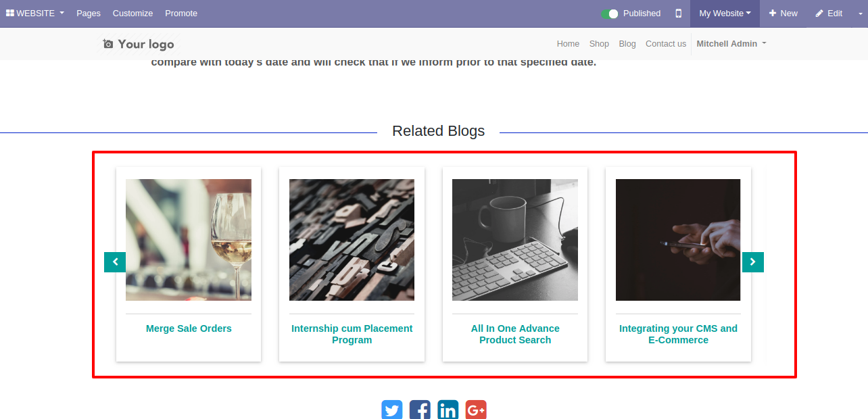
Task: Open the mobile preview phone icon
Action: 679,14
